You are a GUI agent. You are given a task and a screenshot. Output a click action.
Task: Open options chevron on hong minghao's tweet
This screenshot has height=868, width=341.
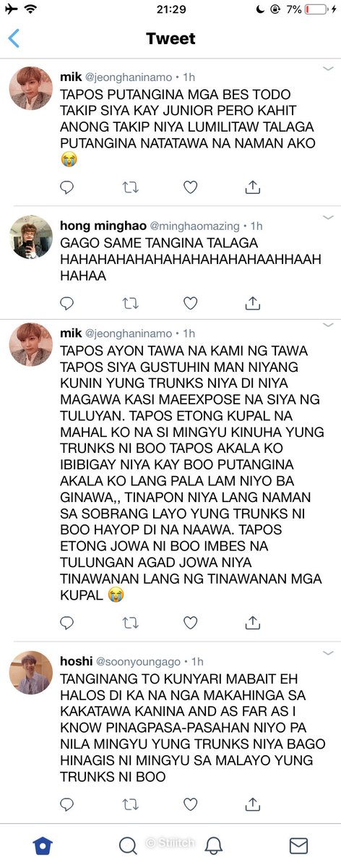(328, 218)
